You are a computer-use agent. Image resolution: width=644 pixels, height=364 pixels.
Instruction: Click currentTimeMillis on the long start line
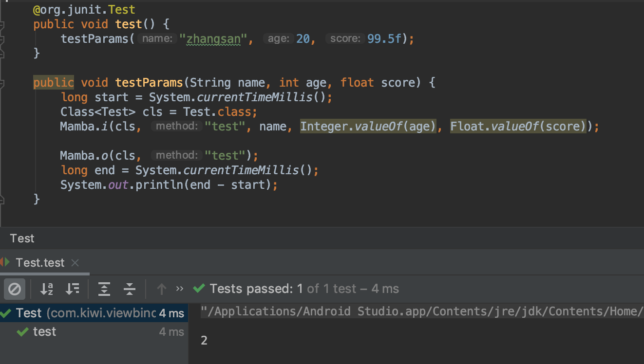pyautogui.click(x=255, y=97)
